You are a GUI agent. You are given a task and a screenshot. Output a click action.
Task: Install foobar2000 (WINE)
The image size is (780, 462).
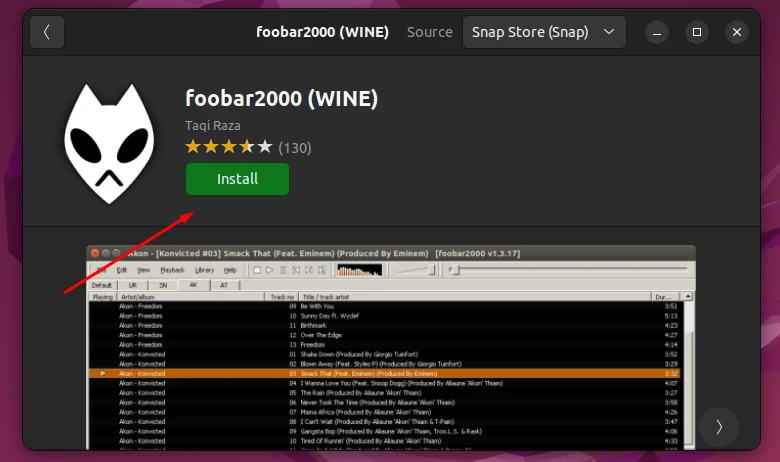237,179
